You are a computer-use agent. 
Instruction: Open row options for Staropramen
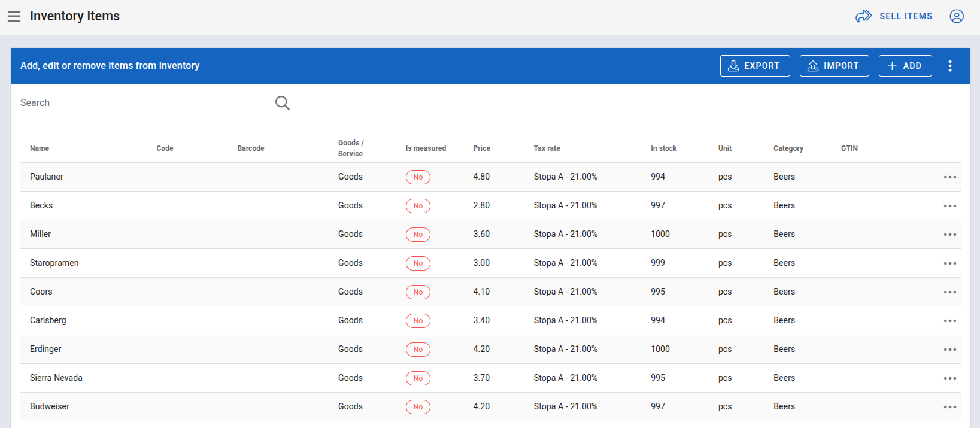(x=950, y=263)
